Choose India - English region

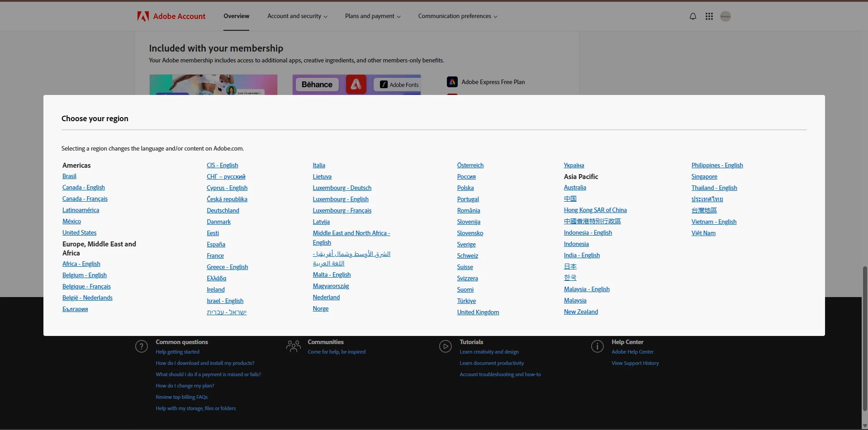[x=582, y=255]
